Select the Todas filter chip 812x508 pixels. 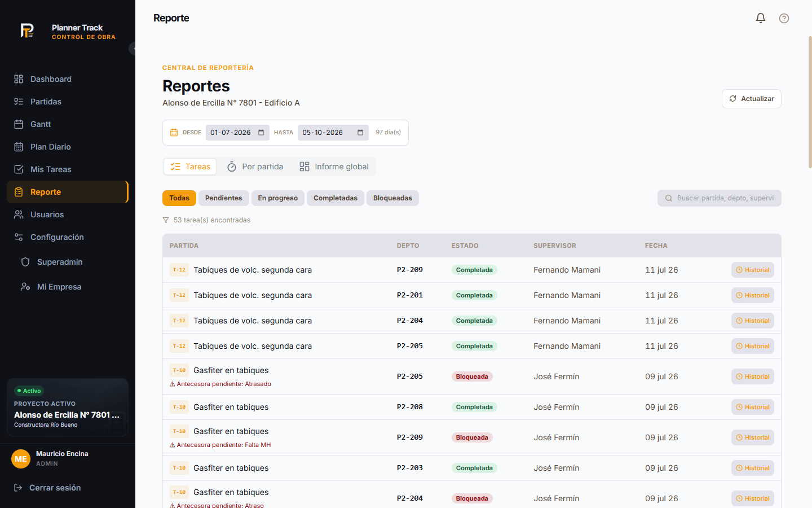tap(179, 198)
